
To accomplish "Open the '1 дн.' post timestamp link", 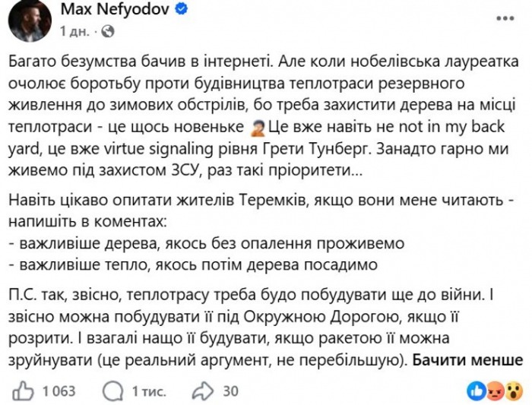I will 74,32.
